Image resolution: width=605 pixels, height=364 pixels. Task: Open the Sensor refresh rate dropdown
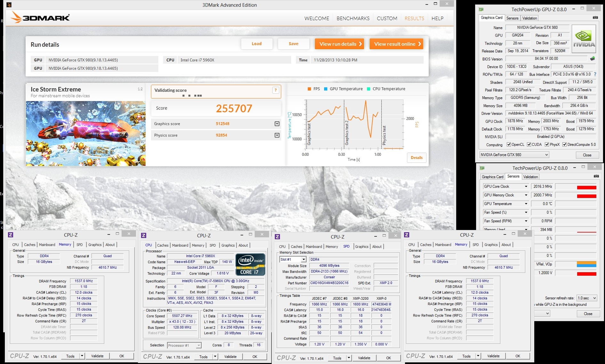pos(587,298)
